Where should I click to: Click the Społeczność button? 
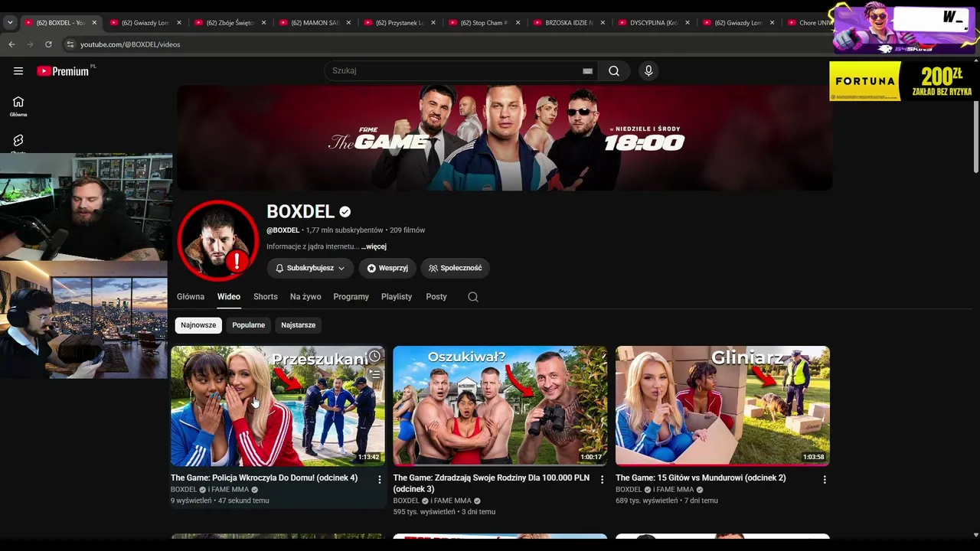tap(456, 269)
